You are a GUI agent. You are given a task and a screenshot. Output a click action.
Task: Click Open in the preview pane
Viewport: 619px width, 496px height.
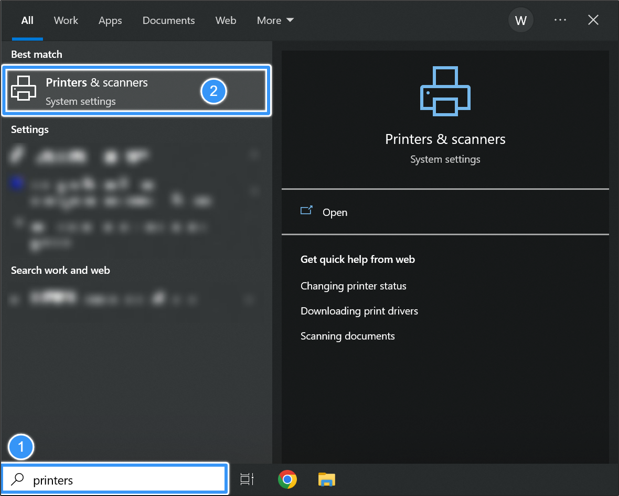tap(334, 212)
